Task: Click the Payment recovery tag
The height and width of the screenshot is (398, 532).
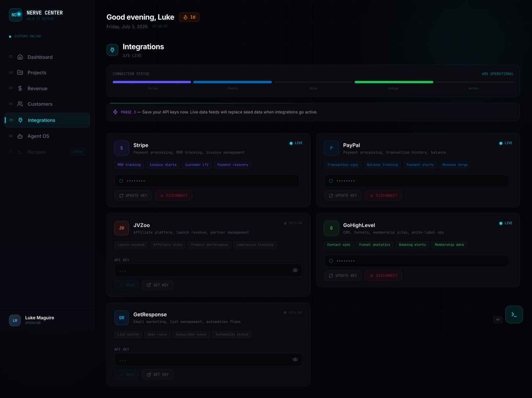Action: click(x=233, y=165)
